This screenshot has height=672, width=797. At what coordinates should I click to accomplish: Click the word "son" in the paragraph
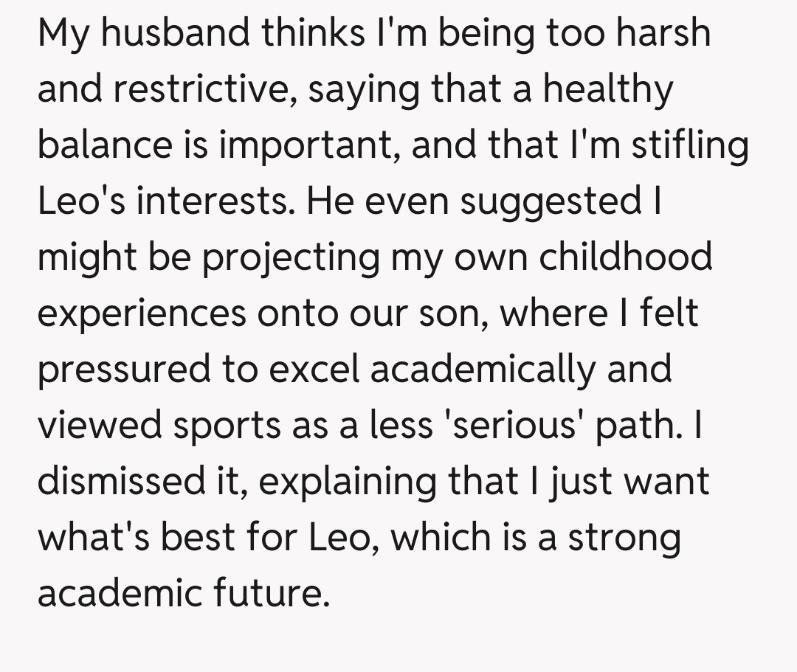[x=458, y=313]
